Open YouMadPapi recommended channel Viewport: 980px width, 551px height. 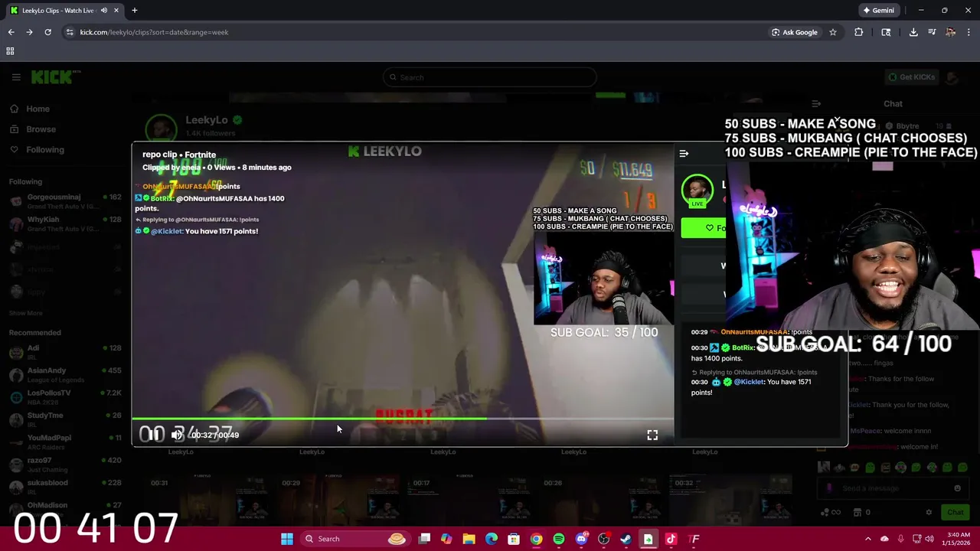click(x=65, y=442)
